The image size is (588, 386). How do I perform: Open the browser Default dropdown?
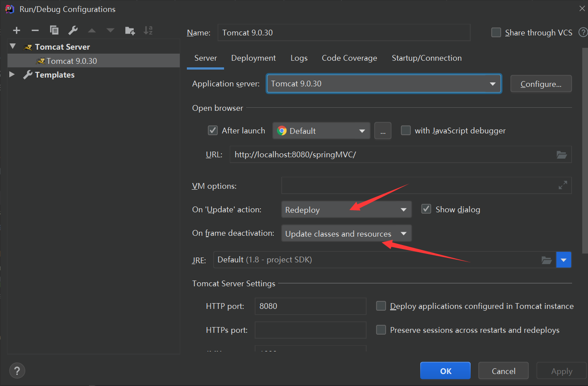(x=321, y=131)
